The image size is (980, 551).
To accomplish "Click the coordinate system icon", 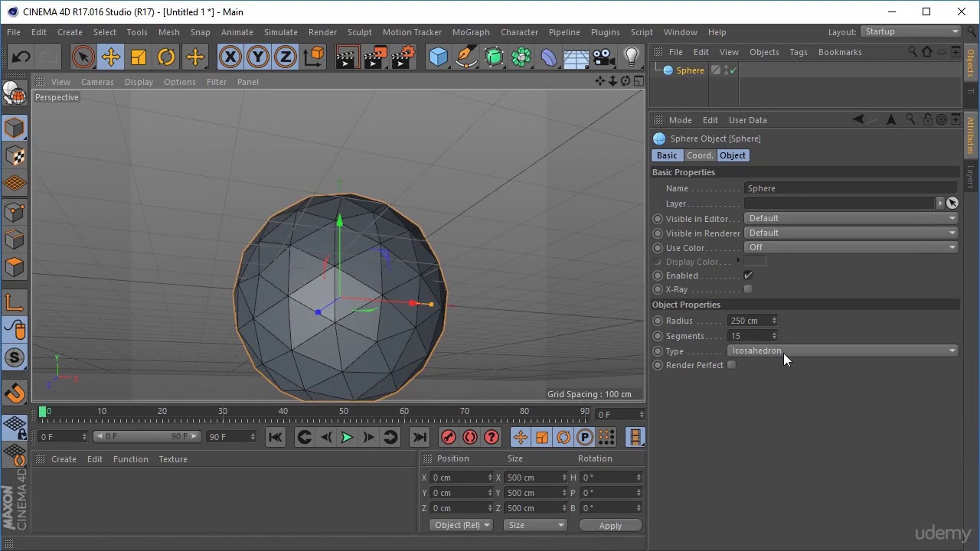I will click(x=314, y=57).
